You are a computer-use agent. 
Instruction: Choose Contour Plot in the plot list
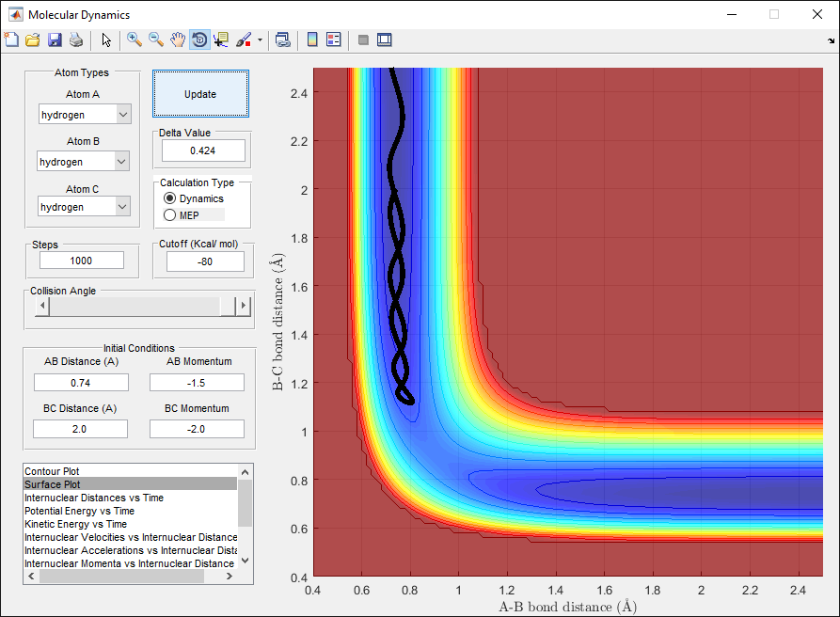pyautogui.click(x=51, y=470)
